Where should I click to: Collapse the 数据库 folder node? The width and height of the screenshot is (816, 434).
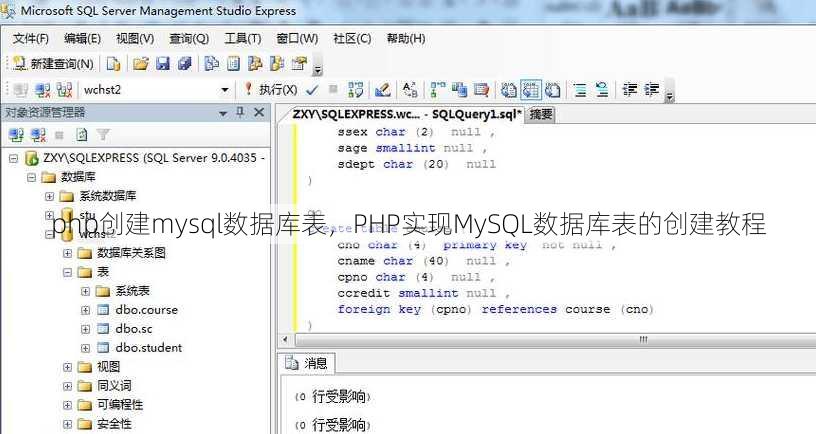[31, 177]
